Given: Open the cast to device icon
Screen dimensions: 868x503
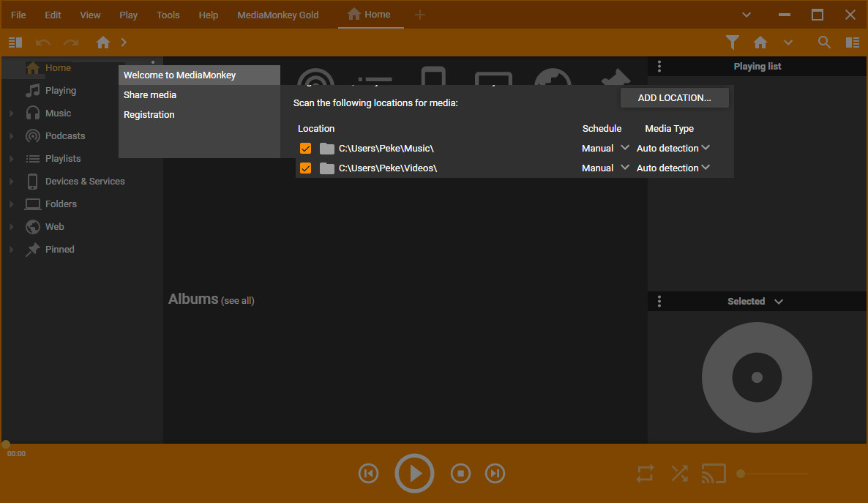Looking at the screenshot, I should tap(714, 474).
